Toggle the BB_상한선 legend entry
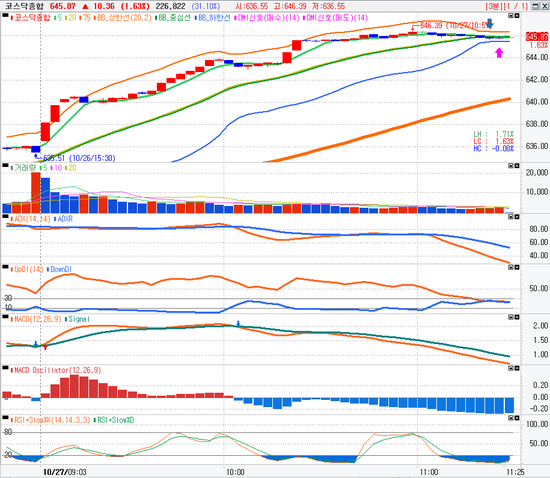550x478 pixels. pyautogui.click(x=122, y=18)
